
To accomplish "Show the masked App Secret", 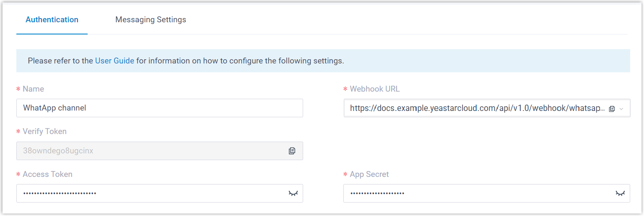I will [x=620, y=193].
